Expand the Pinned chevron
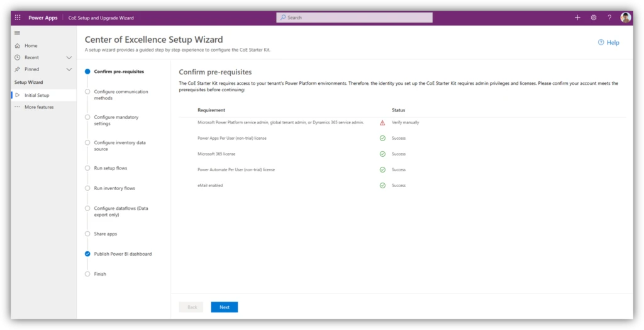Screen dimensions: 644x330 (69, 69)
